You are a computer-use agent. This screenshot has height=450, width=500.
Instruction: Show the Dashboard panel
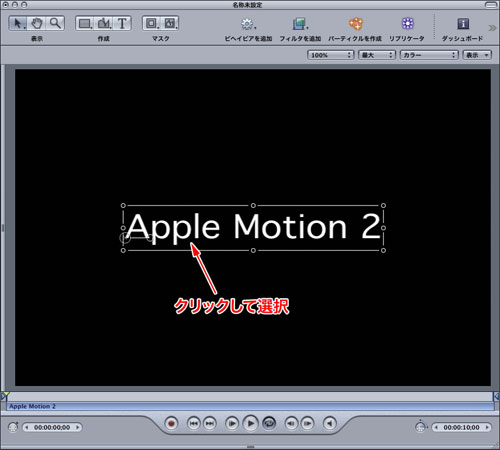[x=463, y=24]
